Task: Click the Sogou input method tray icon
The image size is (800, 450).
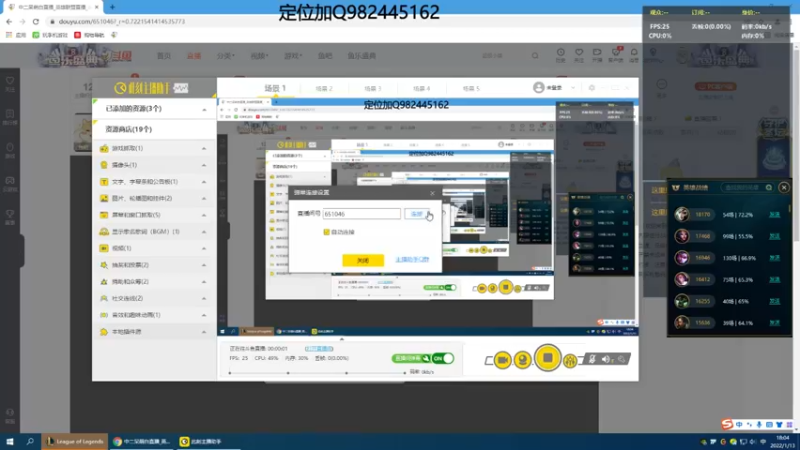Action: point(727,424)
